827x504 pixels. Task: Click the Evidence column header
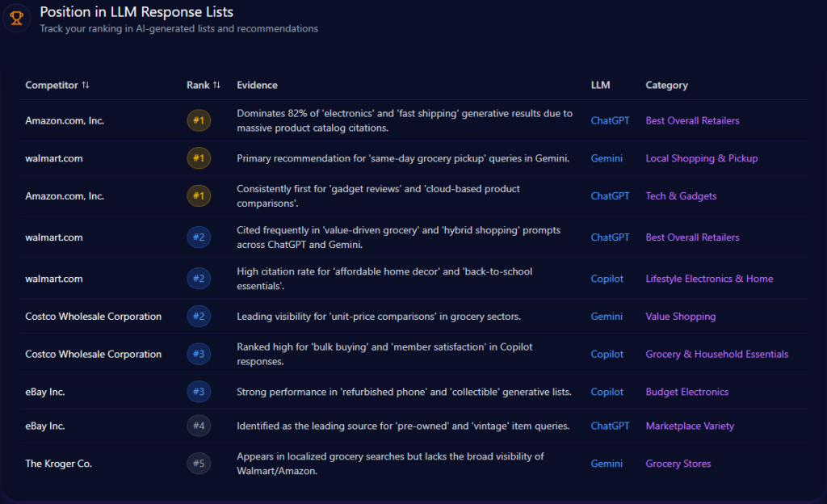[x=257, y=85]
